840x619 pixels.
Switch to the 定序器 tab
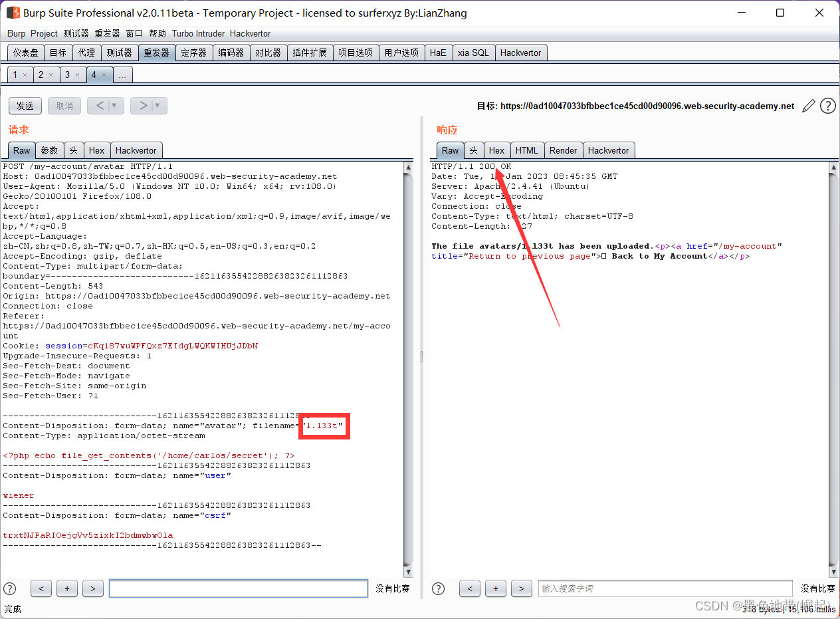[x=194, y=53]
